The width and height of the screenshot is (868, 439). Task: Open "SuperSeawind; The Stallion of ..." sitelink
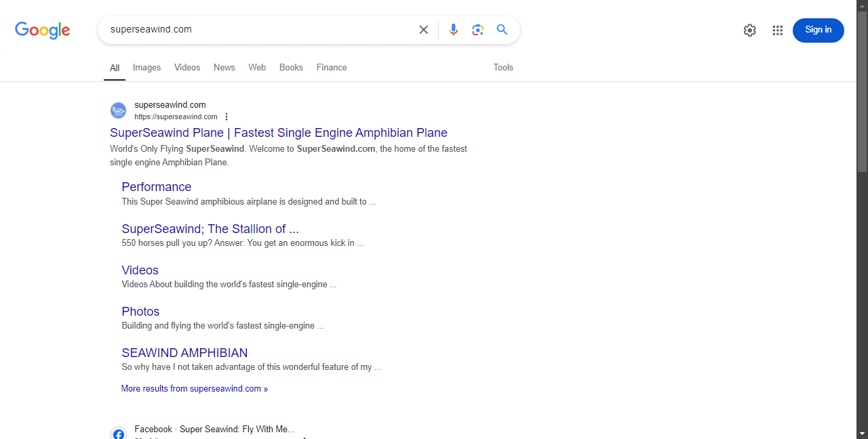[210, 229]
